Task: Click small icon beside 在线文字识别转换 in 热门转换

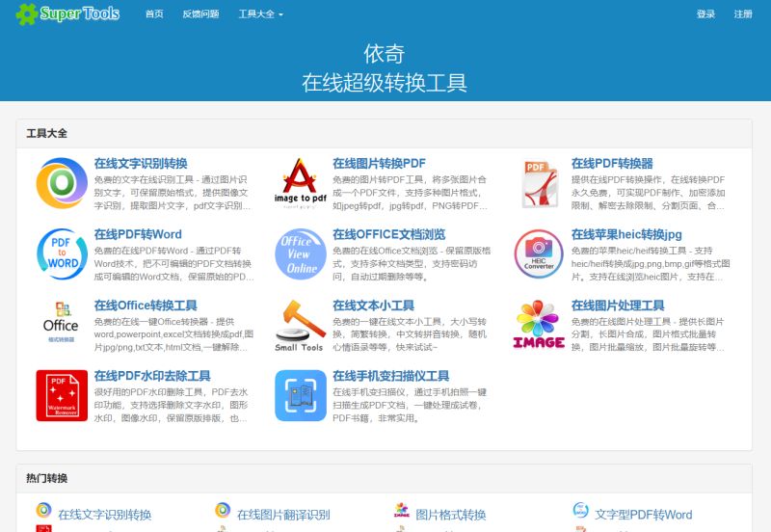Action: click(x=43, y=510)
